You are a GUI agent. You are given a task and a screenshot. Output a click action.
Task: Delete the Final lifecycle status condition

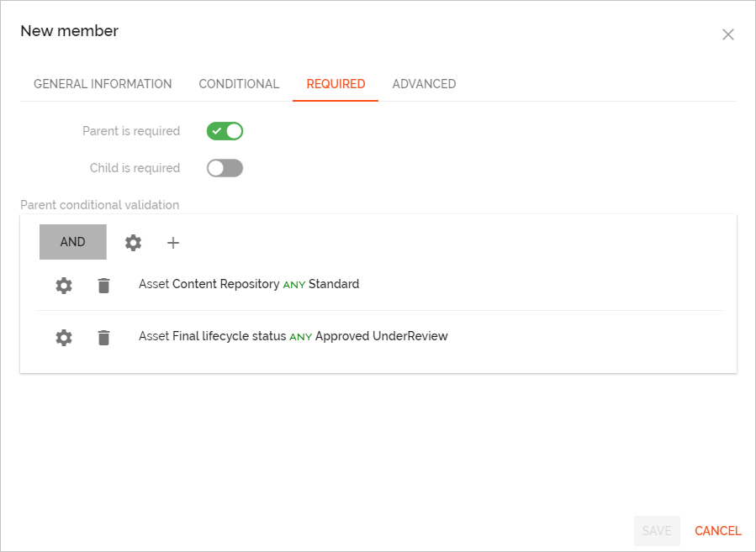103,337
